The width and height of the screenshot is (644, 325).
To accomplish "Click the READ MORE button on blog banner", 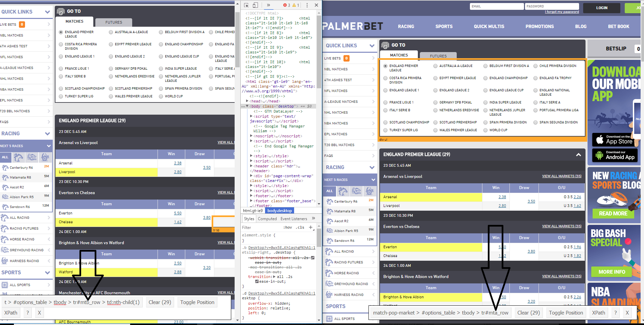I will [x=613, y=214].
